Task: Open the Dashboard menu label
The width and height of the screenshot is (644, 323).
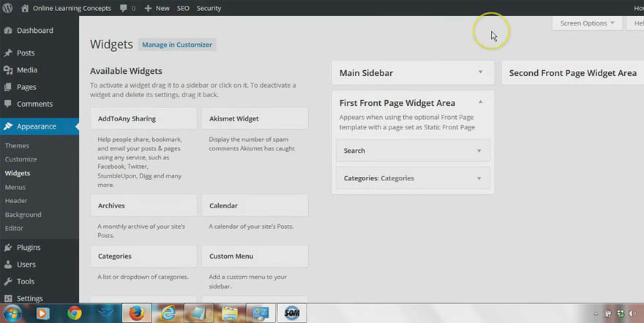Action: coord(35,31)
